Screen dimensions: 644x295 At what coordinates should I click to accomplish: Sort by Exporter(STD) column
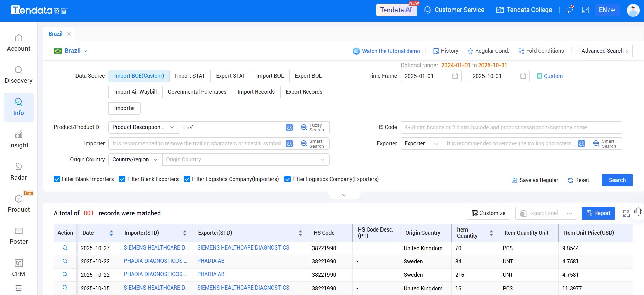300,233
